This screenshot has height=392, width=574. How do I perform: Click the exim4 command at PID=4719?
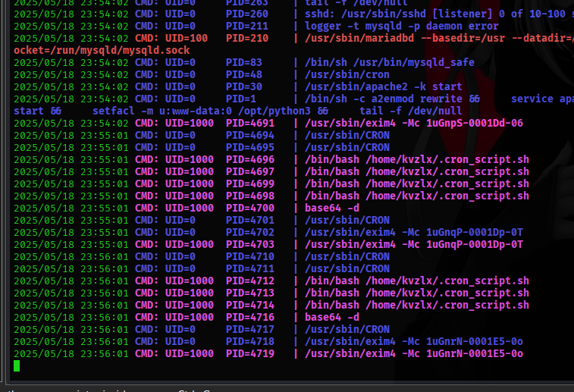413,353
